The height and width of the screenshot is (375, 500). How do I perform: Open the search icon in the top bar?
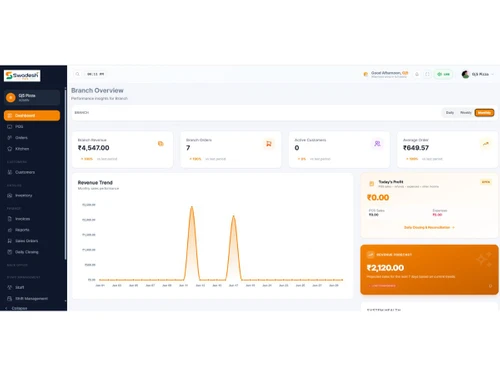pyautogui.click(x=77, y=74)
